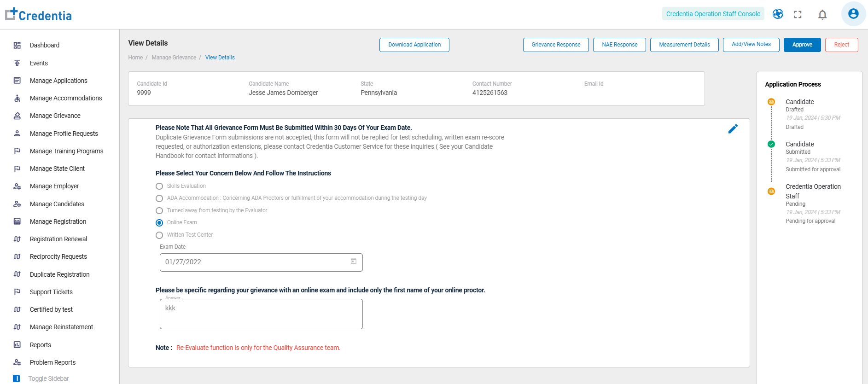Go to Reports in sidebar

pos(41,345)
